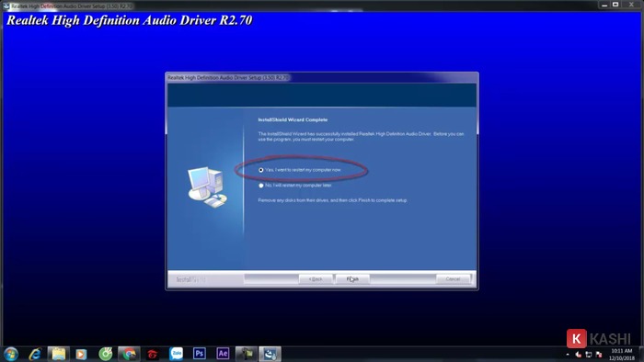Open Zalo from the taskbar
The image size is (644, 362).
click(x=177, y=354)
